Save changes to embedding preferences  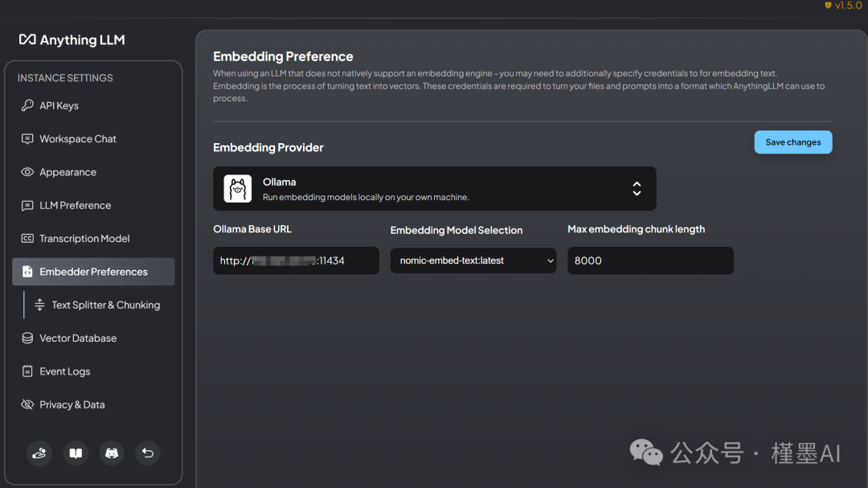[x=792, y=142]
